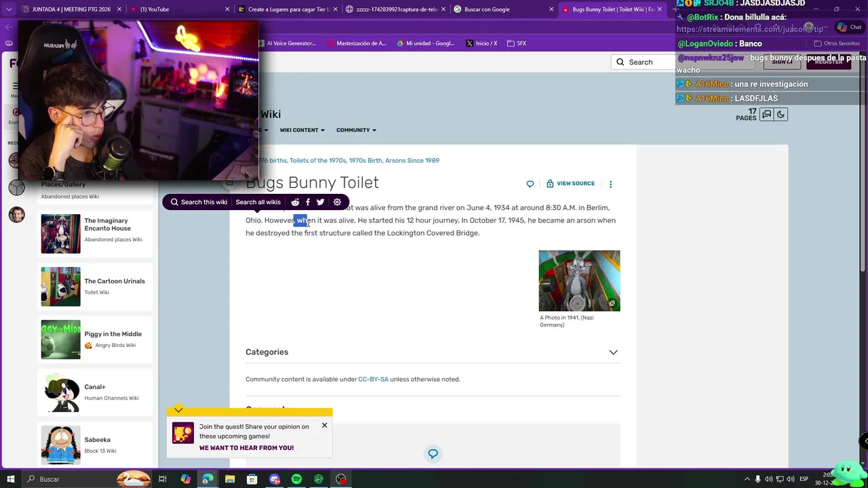
Task: Click enlarge icon on infobox image
Action: coord(612,304)
